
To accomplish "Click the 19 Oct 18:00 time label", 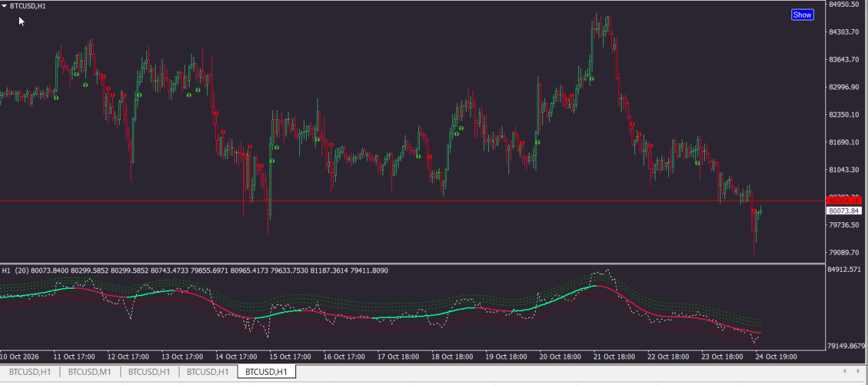I will (x=506, y=356).
